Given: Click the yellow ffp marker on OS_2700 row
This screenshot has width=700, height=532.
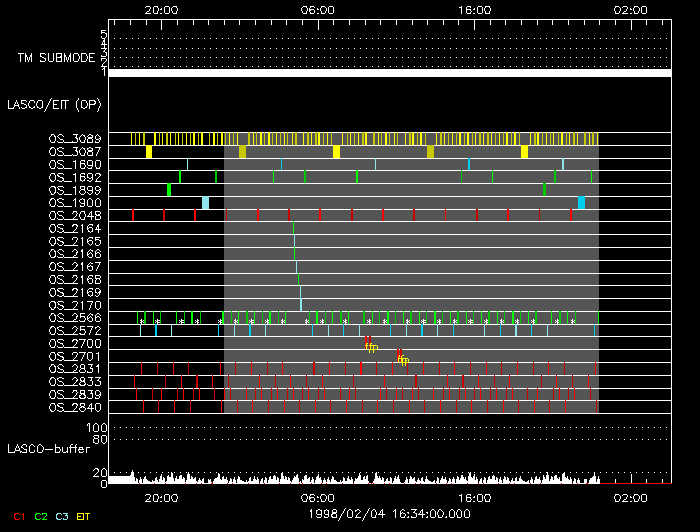Looking at the screenshot, I should [x=371, y=347].
